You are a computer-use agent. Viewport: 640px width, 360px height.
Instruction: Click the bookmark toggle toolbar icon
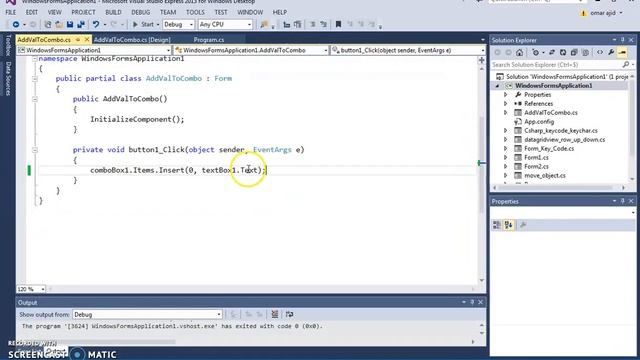338,24
